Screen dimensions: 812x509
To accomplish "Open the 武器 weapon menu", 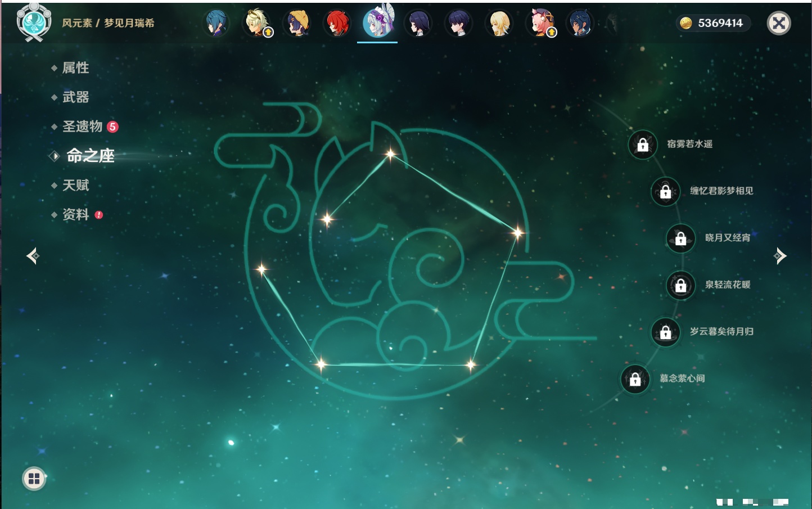I will coord(75,97).
